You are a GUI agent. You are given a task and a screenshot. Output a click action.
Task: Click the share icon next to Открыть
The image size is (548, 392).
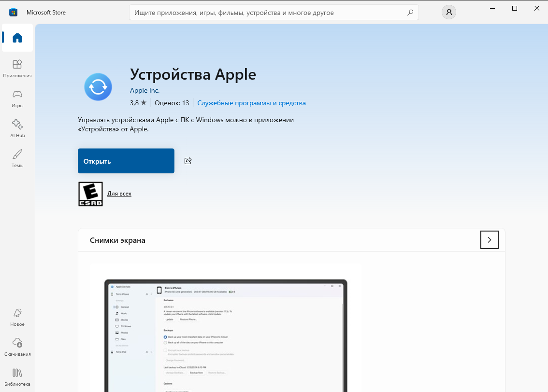coord(188,161)
